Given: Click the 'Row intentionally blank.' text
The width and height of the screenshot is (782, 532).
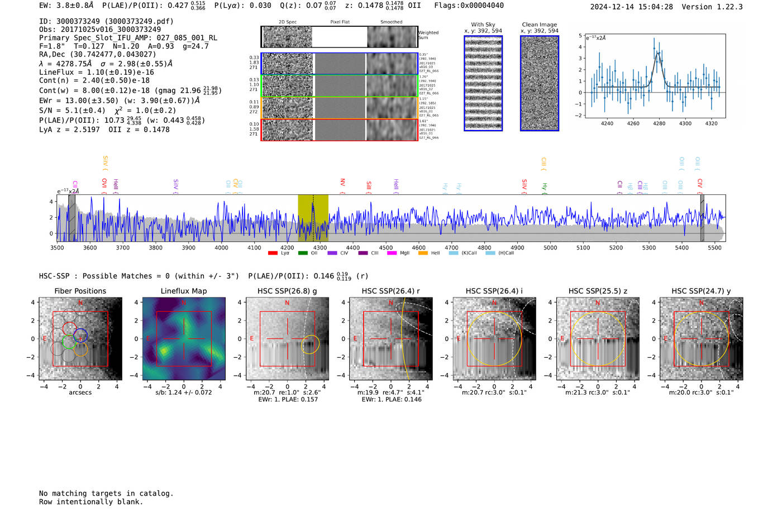Looking at the screenshot, I should 91,502.
